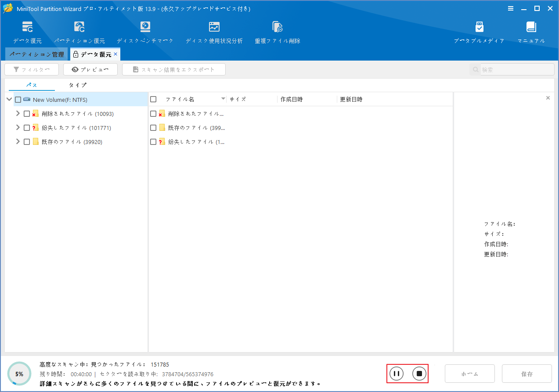Click 既存のファイル folder icon in list
The width and height of the screenshot is (559, 392).
click(x=162, y=128)
